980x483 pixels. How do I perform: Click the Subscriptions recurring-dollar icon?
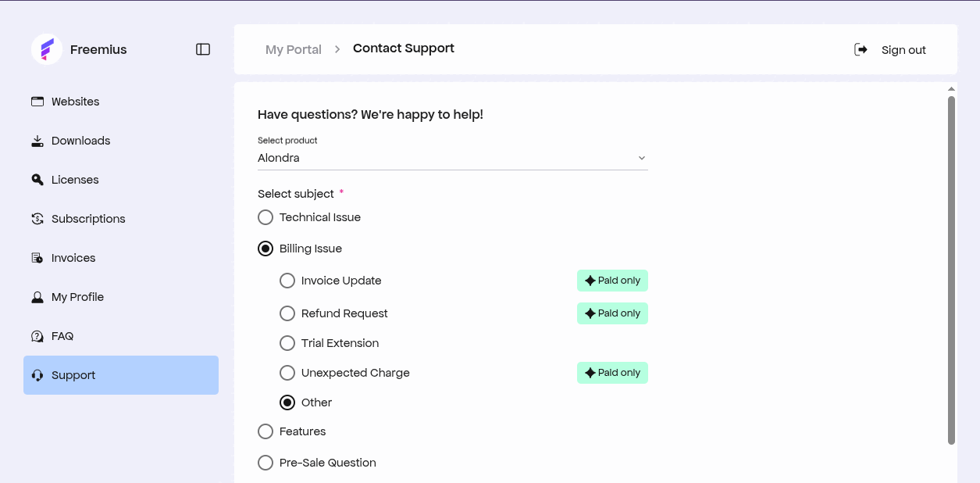pyautogui.click(x=37, y=219)
